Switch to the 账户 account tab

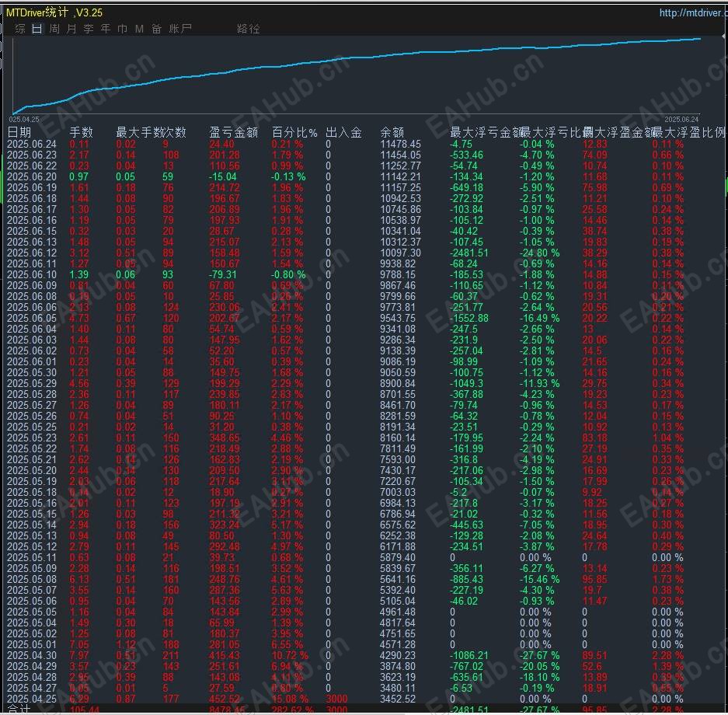point(180,29)
